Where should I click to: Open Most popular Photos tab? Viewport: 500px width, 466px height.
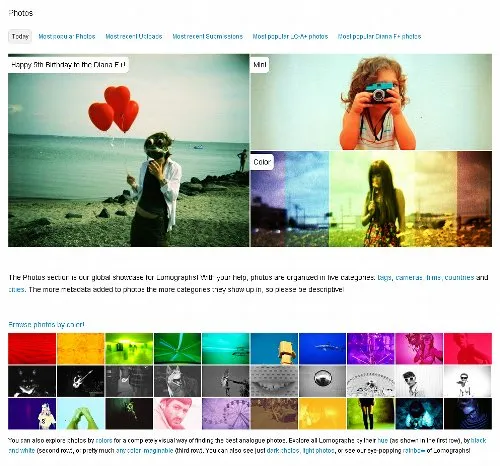67,36
